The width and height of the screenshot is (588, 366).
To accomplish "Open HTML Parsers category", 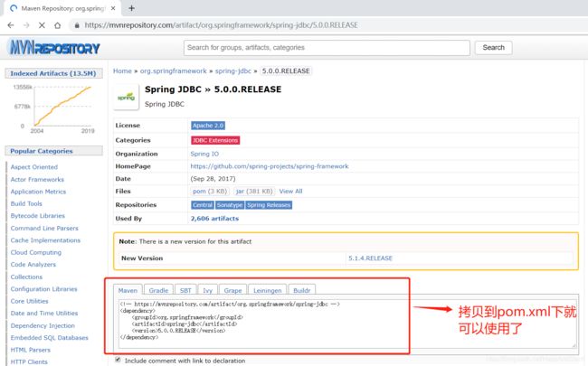I will [x=31, y=350].
